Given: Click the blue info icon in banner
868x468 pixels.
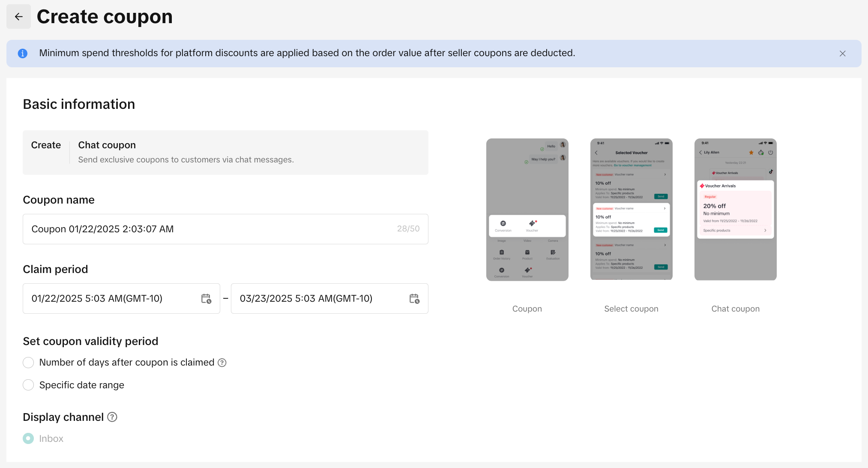Looking at the screenshot, I should [23, 54].
